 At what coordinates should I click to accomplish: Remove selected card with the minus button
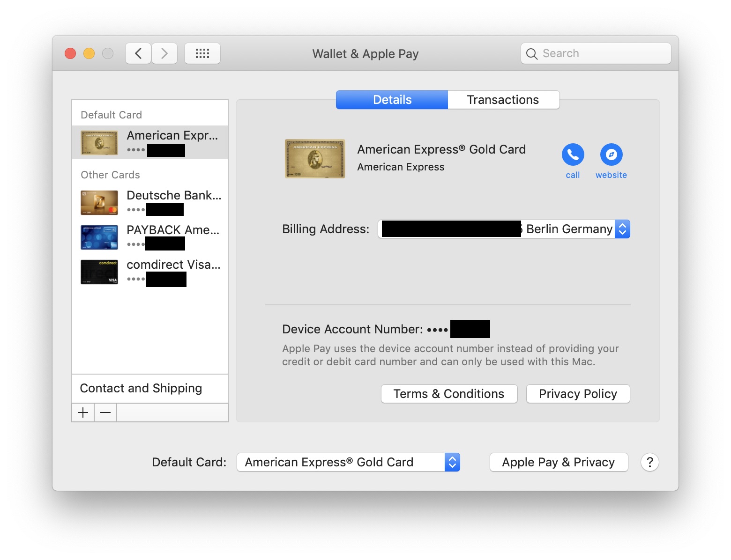point(105,413)
